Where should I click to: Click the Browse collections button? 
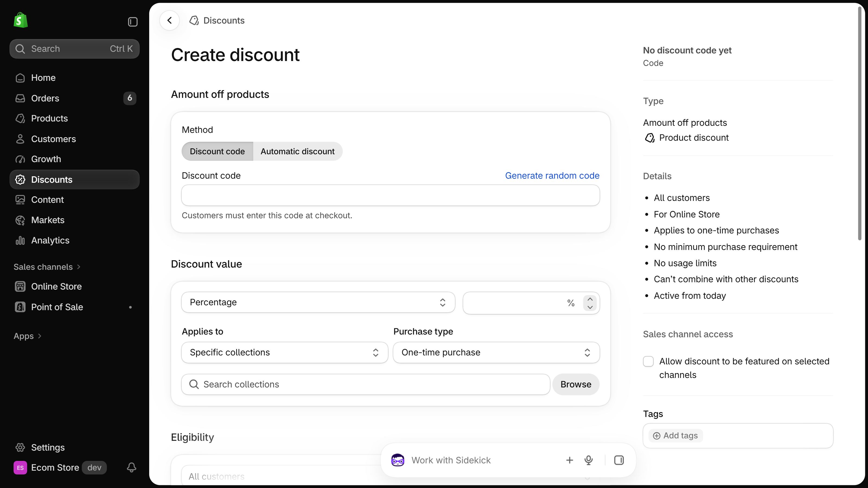(576, 384)
